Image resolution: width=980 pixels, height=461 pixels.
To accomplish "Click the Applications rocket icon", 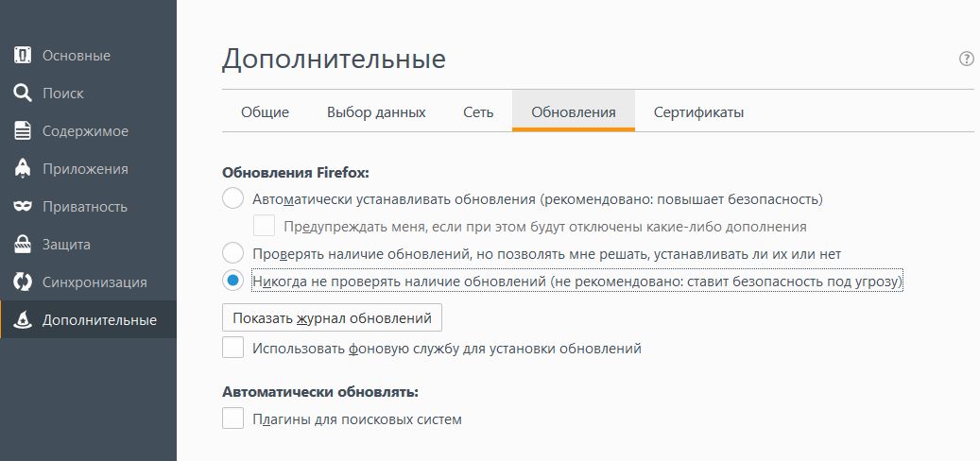I will 23,168.
